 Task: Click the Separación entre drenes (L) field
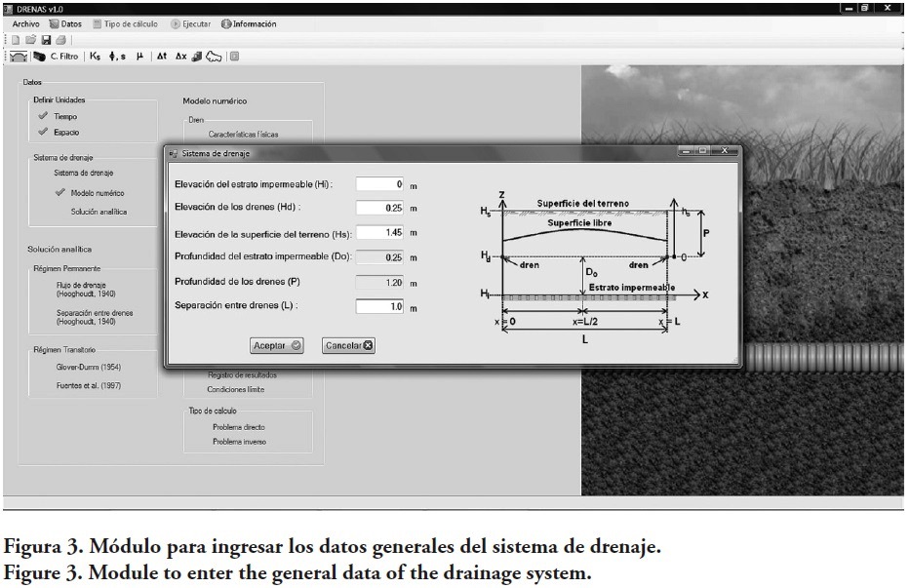click(379, 306)
